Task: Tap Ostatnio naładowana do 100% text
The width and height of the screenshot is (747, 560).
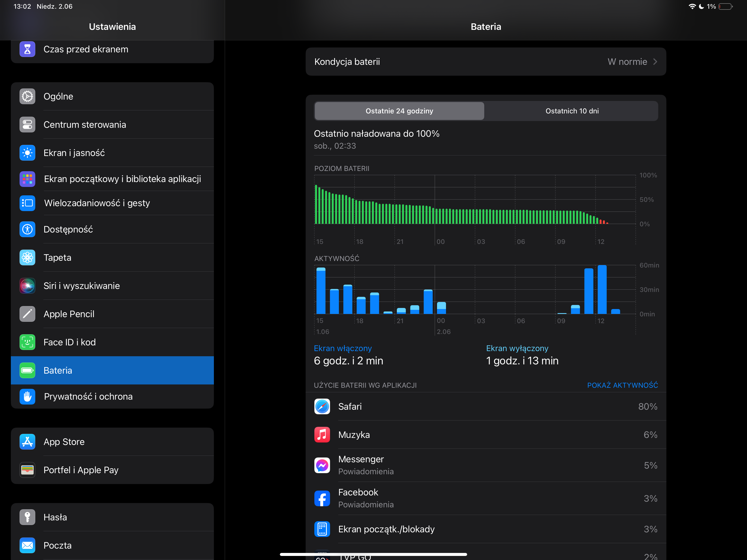Action: [376, 134]
